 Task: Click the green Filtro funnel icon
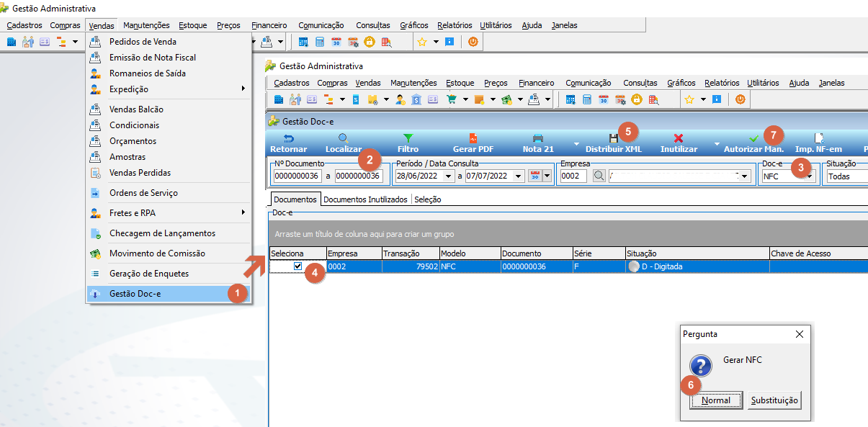click(408, 138)
